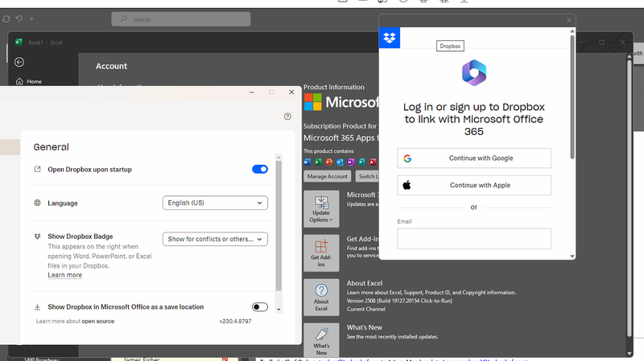The image size is (644, 361).
Task: Open the Show Dropbox Badge dropdown
Action: pyautogui.click(x=215, y=239)
